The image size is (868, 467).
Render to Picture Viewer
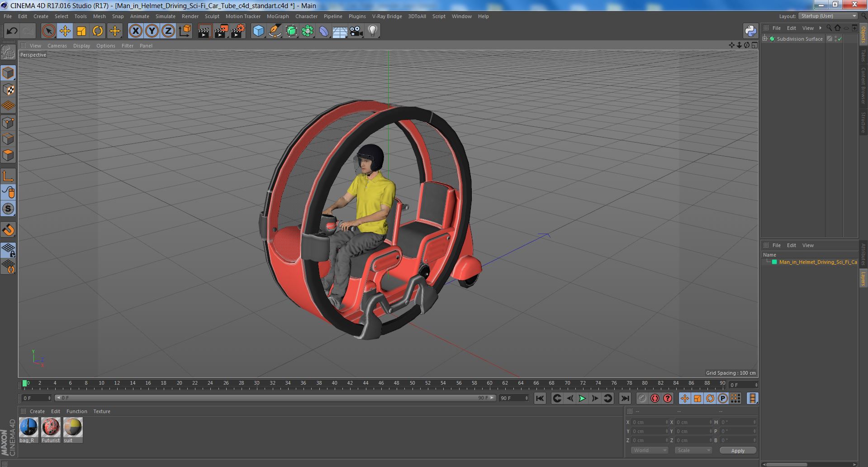point(221,31)
